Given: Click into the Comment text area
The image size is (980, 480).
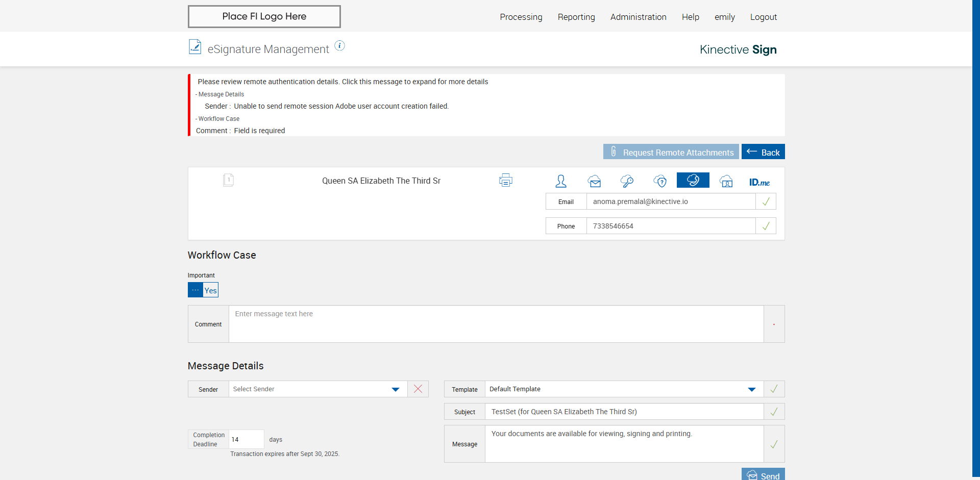Looking at the screenshot, I should (496, 324).
